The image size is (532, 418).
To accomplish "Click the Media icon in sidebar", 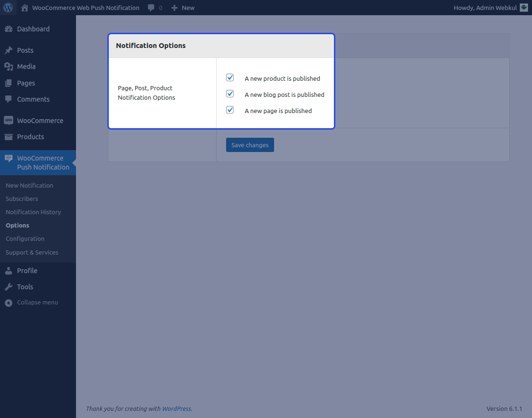I will coord(9,66).
